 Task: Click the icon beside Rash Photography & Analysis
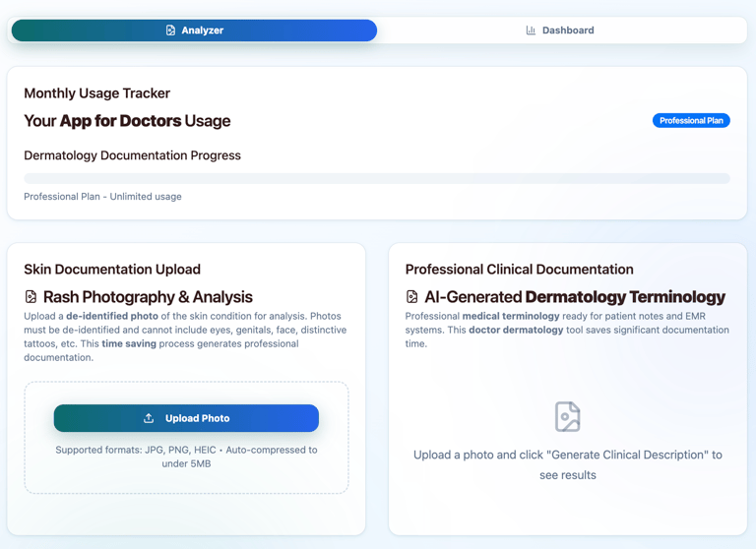[31, 297]
